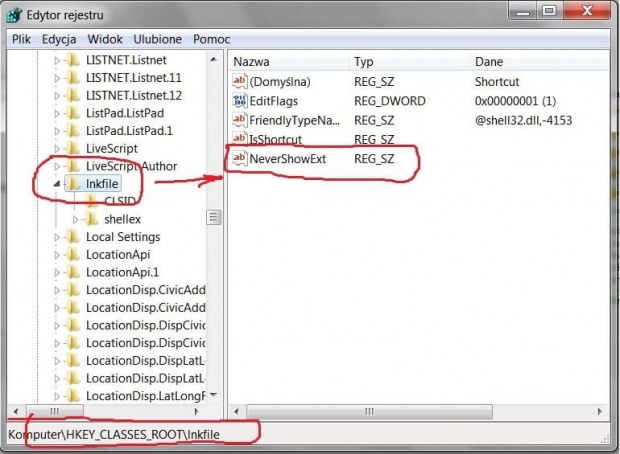Select the LocationDisp.LatLongF tree entry

[x=146, y=395]
